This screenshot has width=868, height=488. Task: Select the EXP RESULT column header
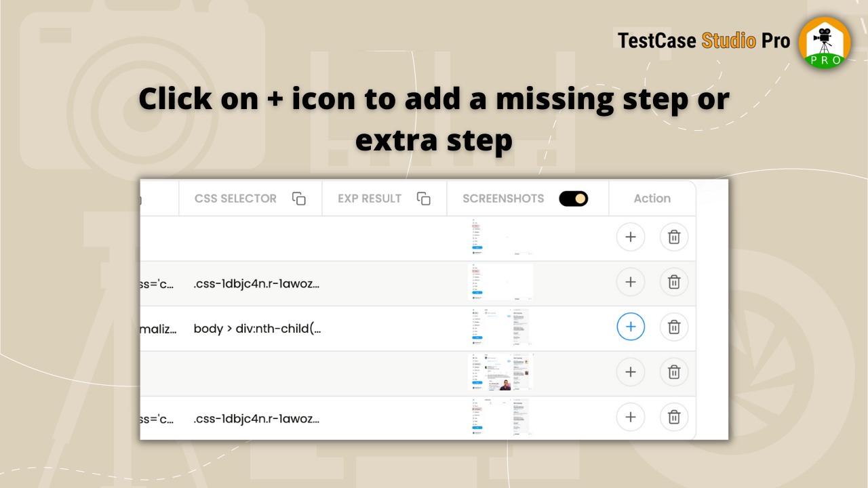click(x=370, y=199)
